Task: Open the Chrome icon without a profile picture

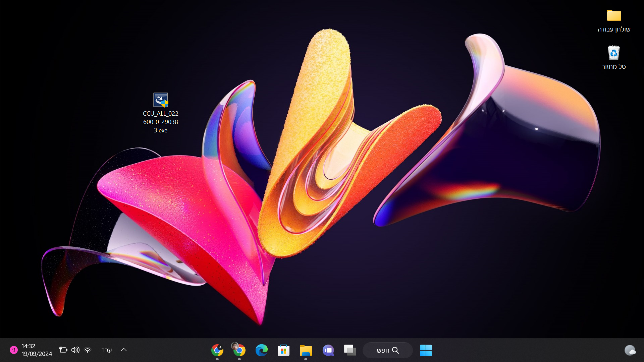Action: pyautogui.click(x=217, y=350)
